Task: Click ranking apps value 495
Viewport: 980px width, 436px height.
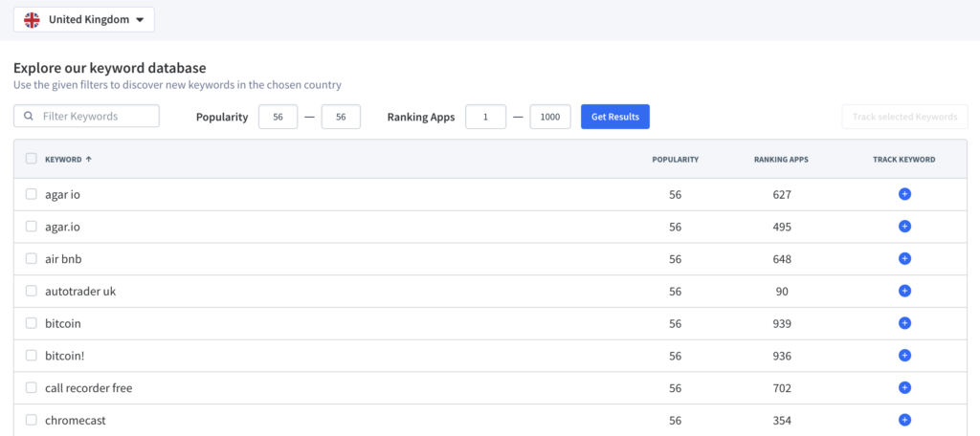Action: 781,227
